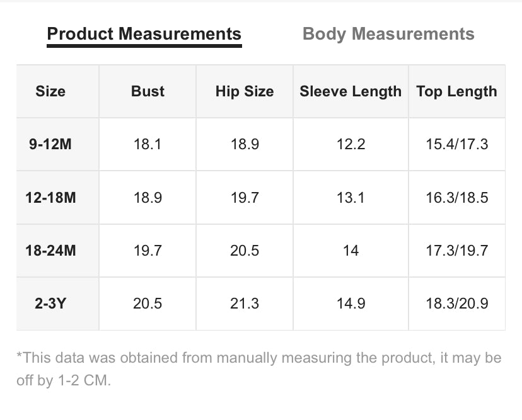
Task: Click the Hip Size column header
Action: tap(245, 91)
